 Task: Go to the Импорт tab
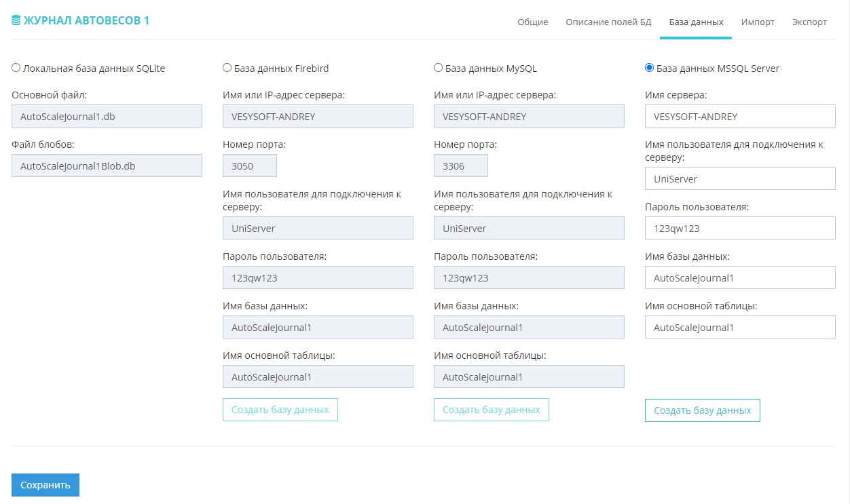[758, 22]
